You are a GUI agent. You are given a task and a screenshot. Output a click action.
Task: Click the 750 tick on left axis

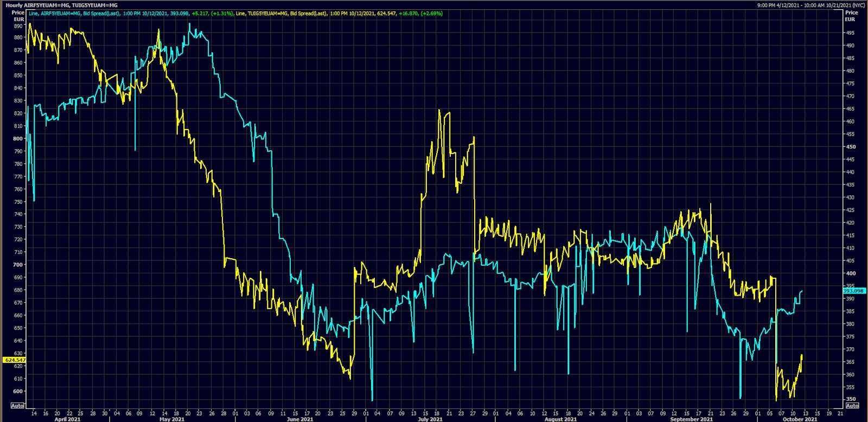pyautogui.click(x=18, y=202)
